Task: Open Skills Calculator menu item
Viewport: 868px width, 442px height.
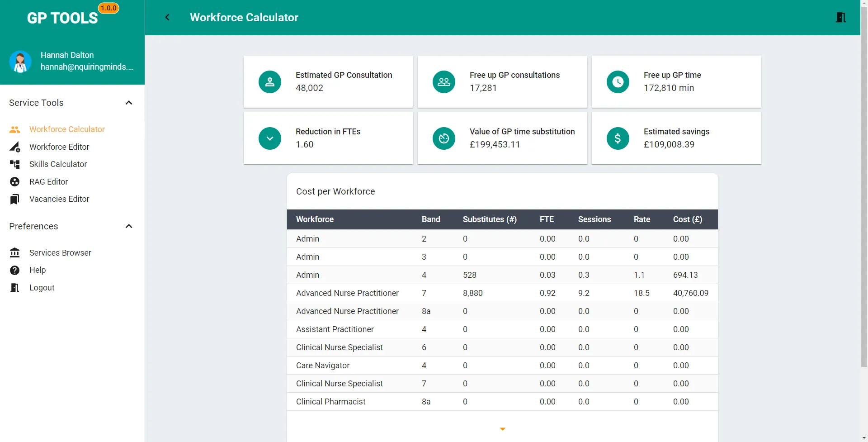Action: coord(58,164)
